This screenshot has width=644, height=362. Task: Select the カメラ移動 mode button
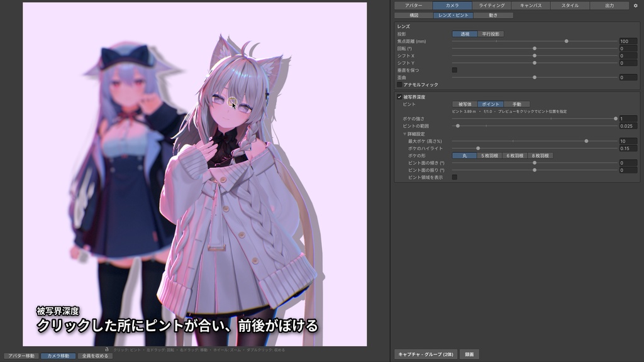pyautogui.click(x=58, y=356)
